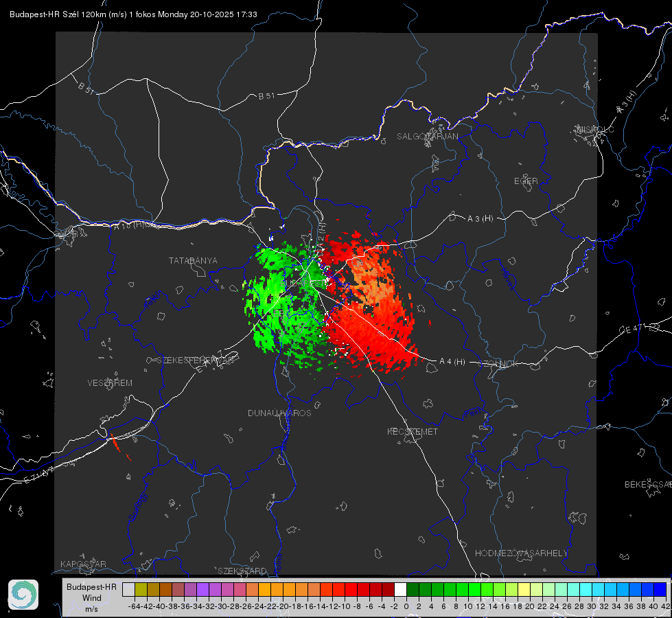Click the SZÉKESFEHÉRVÁR city label
The height and width of the screenshot is (618, 672).
pyautogui.click(x=195, y=360)
